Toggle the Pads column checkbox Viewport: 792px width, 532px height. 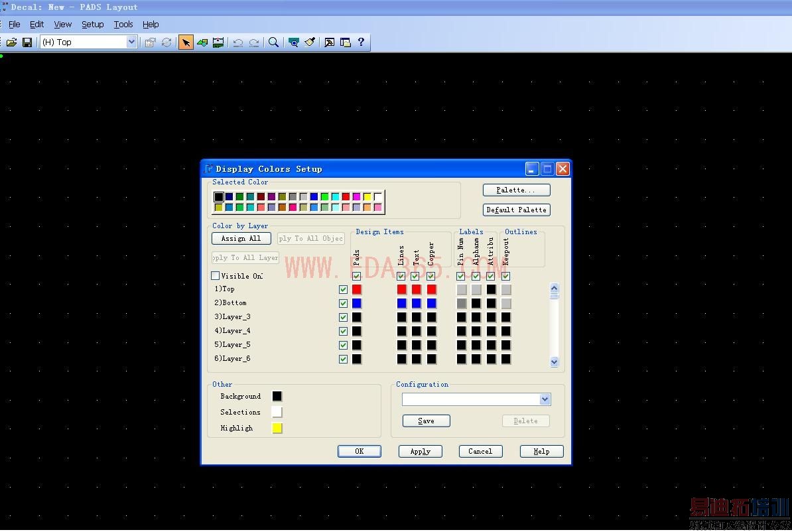pos(357,277)
